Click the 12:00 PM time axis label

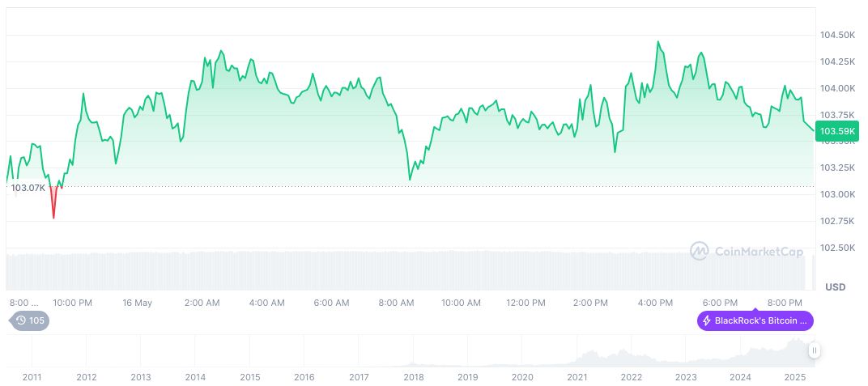(x=525, y=303)
